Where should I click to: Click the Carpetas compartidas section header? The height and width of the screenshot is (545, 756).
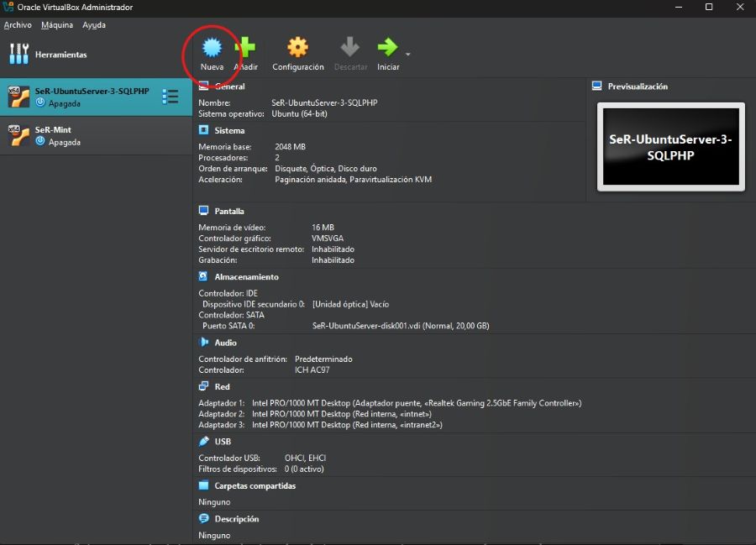point(255,485)
